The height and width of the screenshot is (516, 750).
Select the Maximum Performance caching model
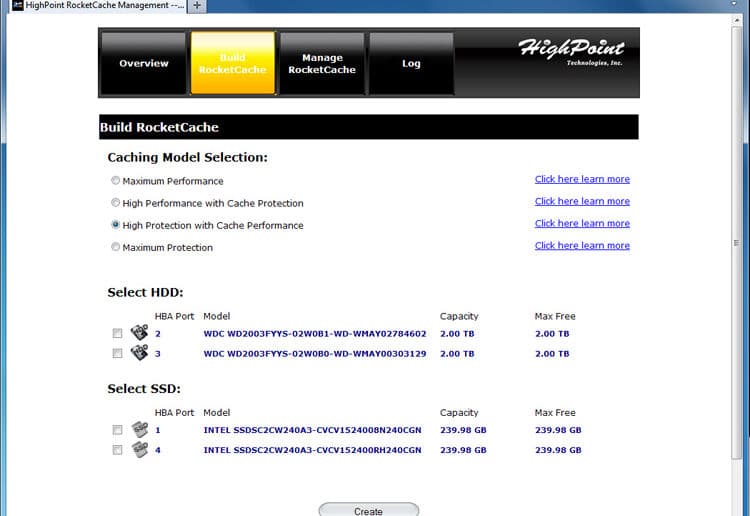point(115,180)
